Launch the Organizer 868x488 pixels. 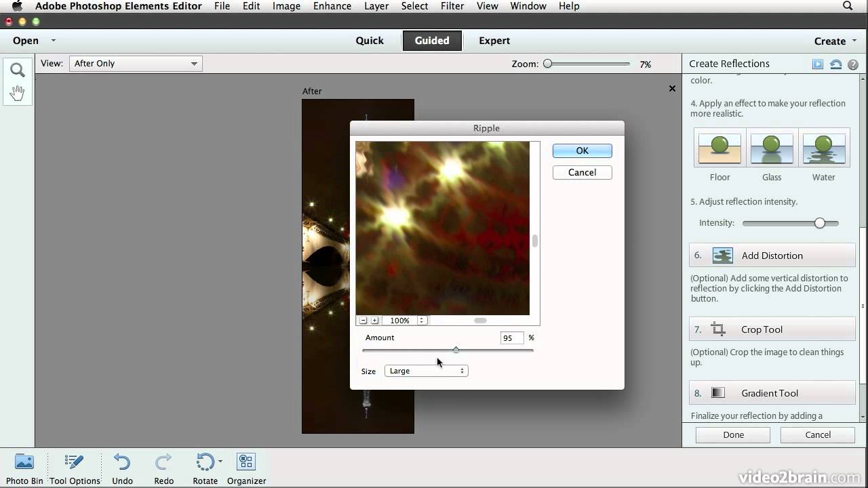[246, 469]
